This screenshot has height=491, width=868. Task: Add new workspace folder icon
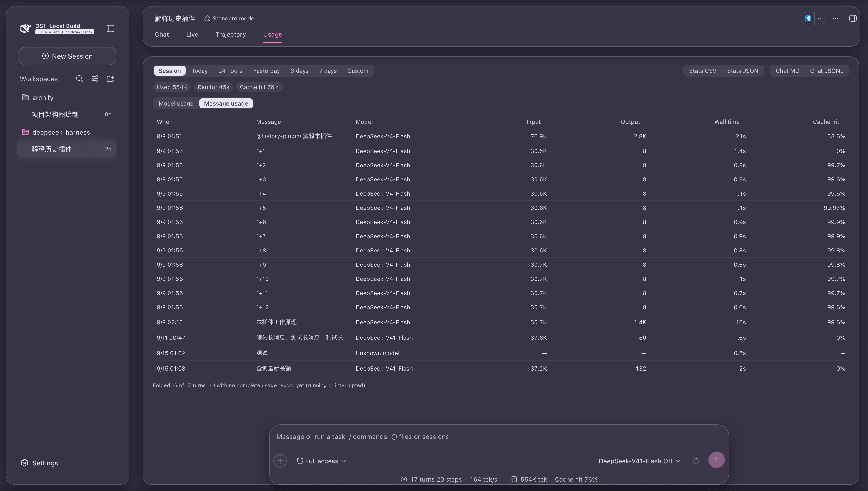110,79
